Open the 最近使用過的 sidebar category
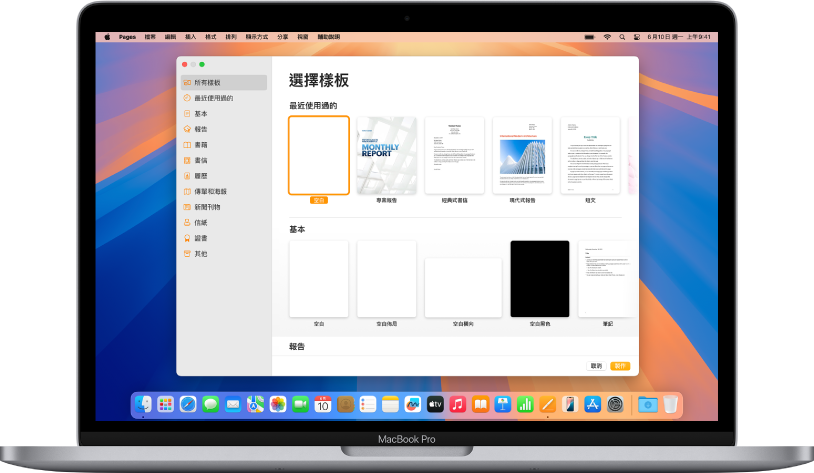 coord(224,98)
